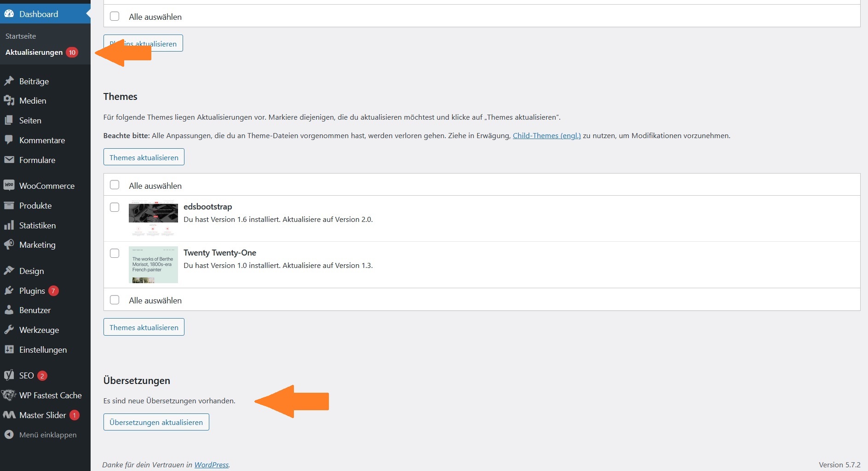
Task: Check Alle auswählen above the themes list
Action: click(115, 185)
